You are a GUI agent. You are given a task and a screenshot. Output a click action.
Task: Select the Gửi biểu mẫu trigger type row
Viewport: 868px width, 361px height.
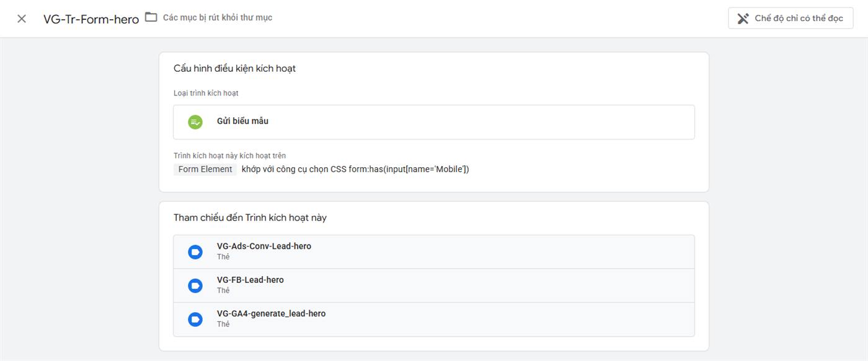(x=434, y=122)
